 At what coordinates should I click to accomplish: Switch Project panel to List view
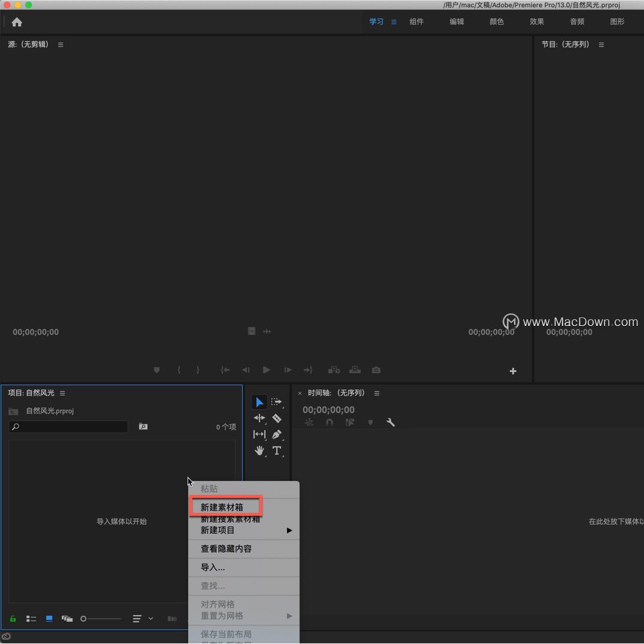31,618
